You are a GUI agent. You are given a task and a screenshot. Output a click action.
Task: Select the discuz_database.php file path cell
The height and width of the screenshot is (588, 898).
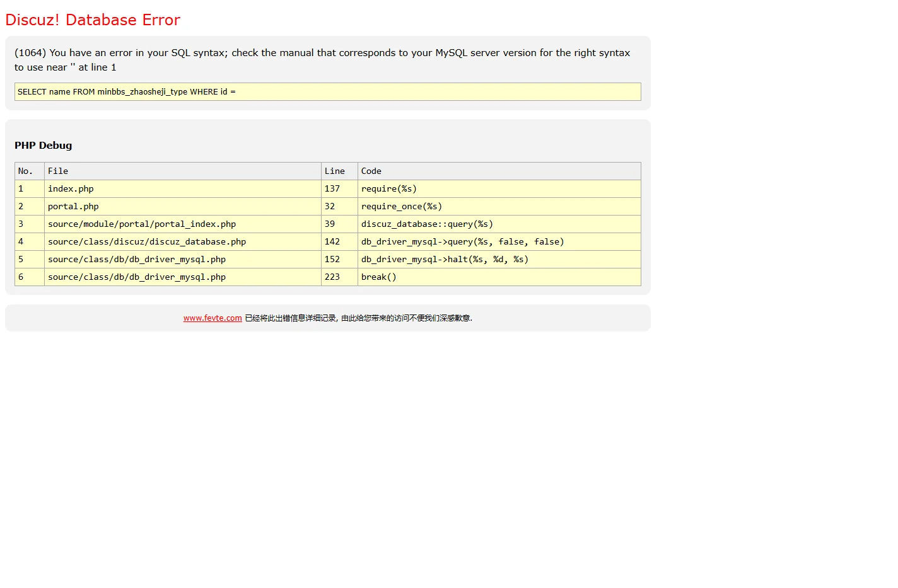click(183, 242)
